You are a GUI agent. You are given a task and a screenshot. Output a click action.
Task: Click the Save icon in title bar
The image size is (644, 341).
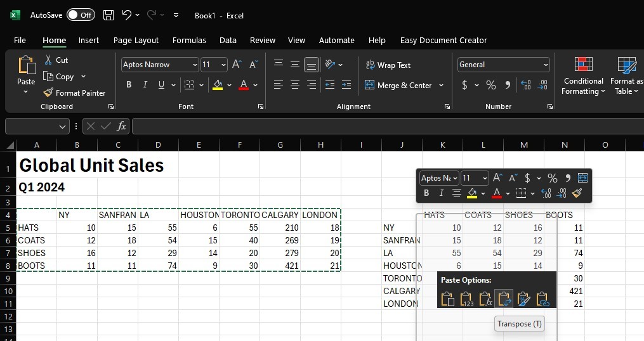pyautogui.click(x=108, y=15)
